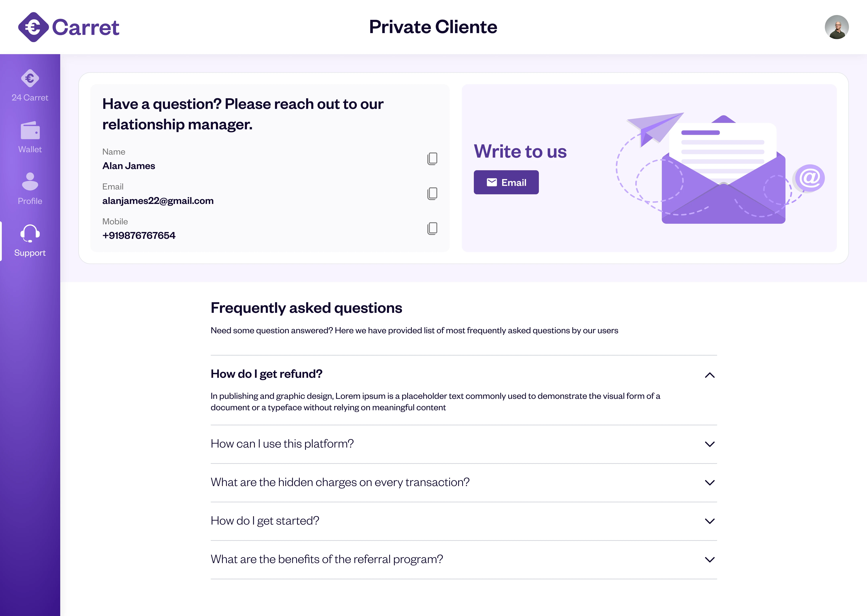Select the Support headset icon

click(30, 233)
